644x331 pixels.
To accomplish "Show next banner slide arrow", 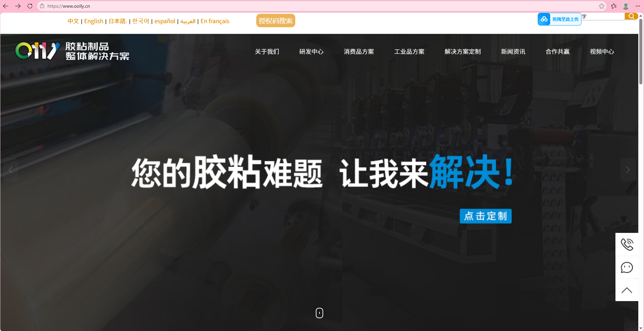I will [x=628, y=170].
